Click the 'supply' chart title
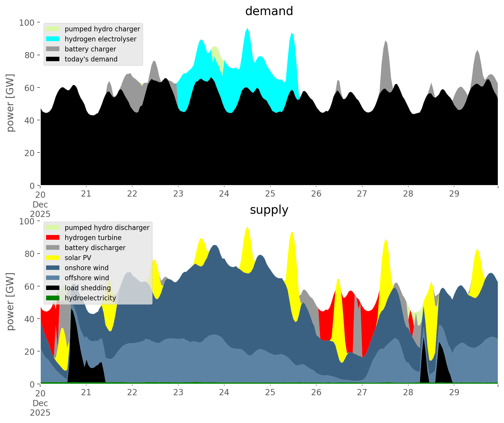This screenshot has width=504, height=423. tap(269, 210)
